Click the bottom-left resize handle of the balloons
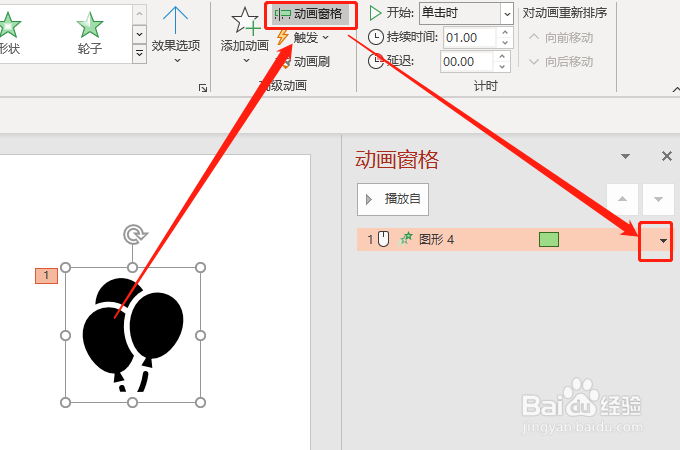This screenshot has height=450, width=680. [x=65, y=403]
